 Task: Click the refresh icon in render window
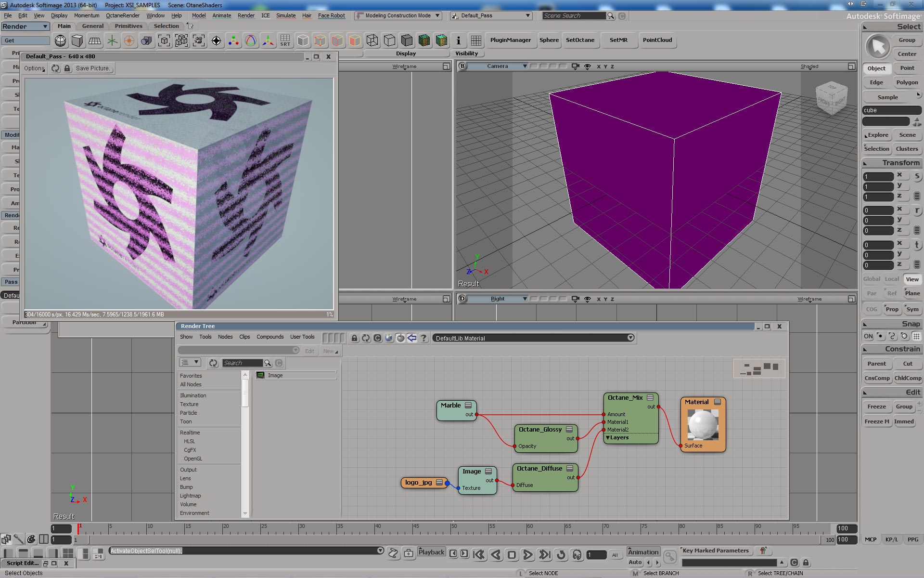pos(56,68)
